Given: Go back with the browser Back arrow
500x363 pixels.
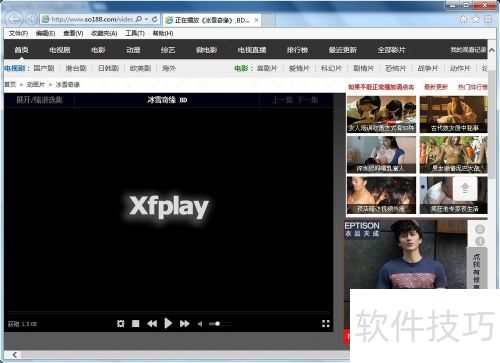Looking at the screenshot, I should (x=14, y=19).
